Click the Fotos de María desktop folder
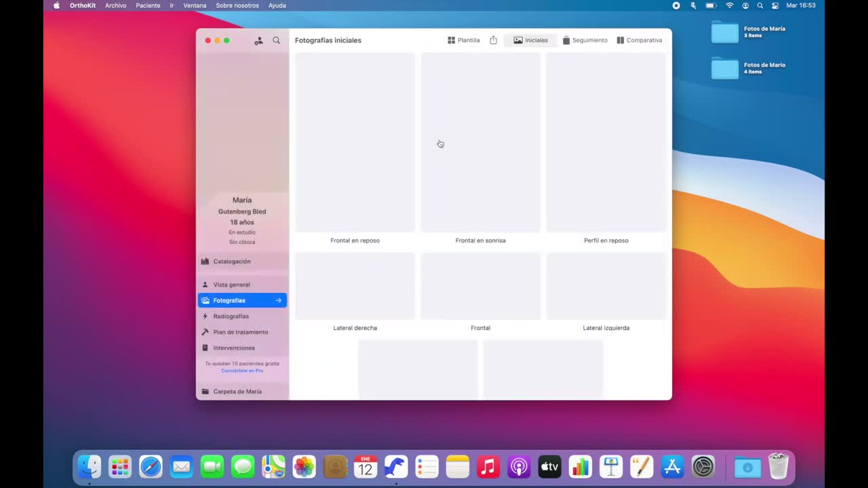The height and width of the screenshot is (488, 868). [x=725, y=33]
